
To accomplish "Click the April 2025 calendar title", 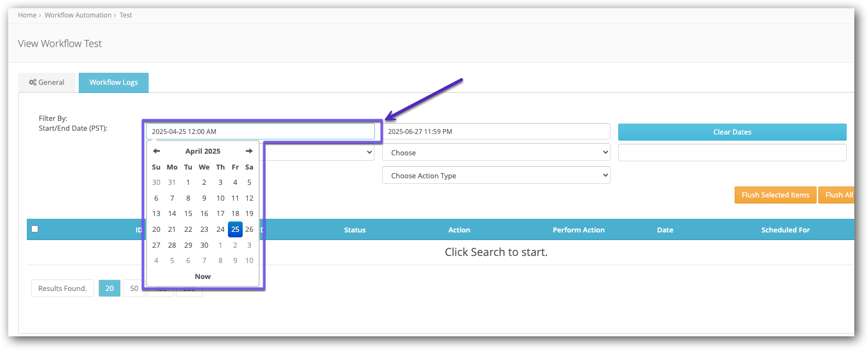I will [203, 151].
